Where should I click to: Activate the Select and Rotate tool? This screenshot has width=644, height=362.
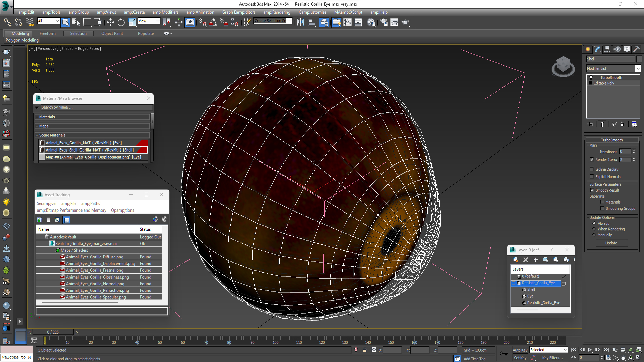tap(121, 22)
